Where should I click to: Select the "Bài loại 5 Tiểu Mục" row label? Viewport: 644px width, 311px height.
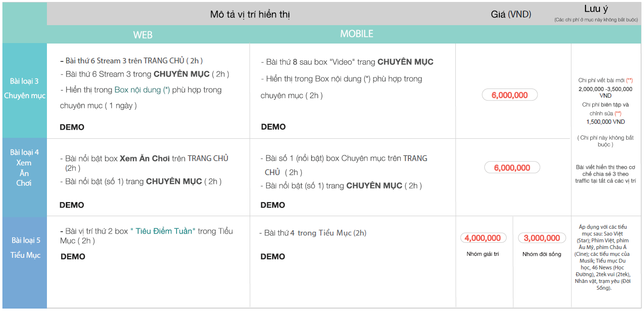25,248
